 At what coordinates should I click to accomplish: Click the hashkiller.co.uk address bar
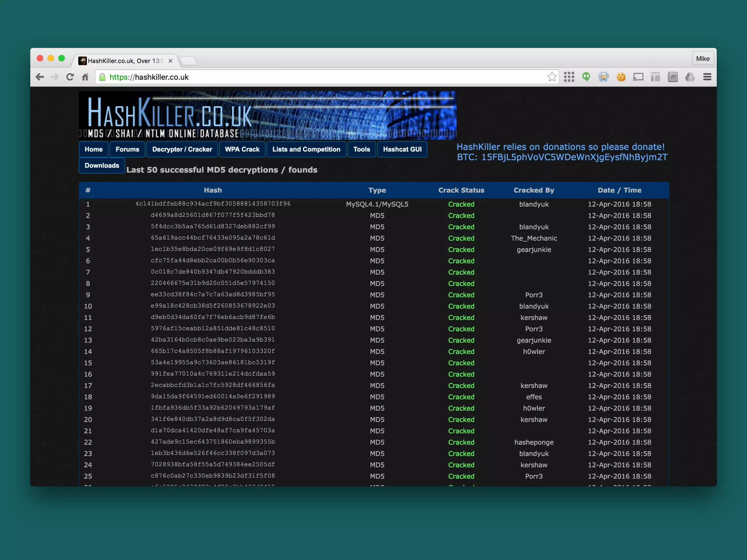pyautogui.click(x=321, y=77)
